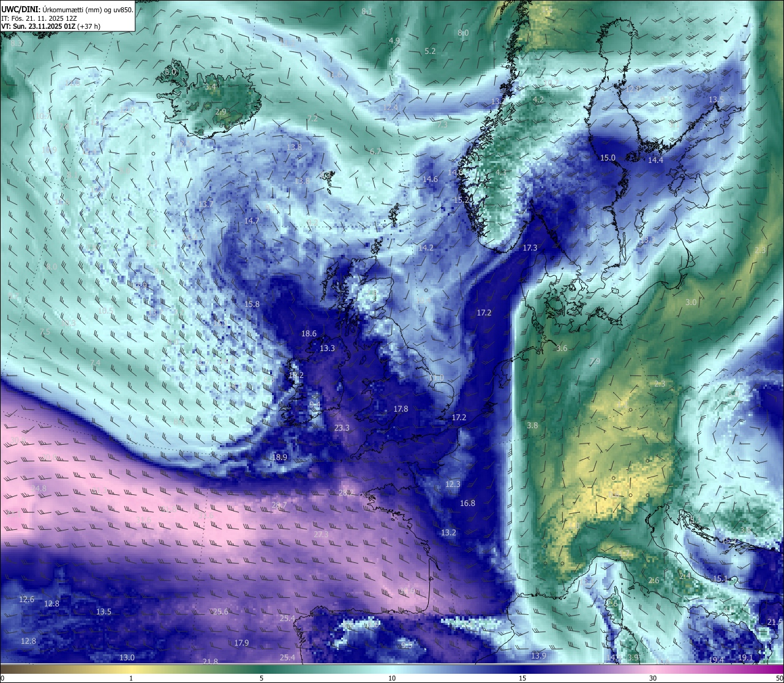Click the 13.2 value in central France

(x=448, y=532)
